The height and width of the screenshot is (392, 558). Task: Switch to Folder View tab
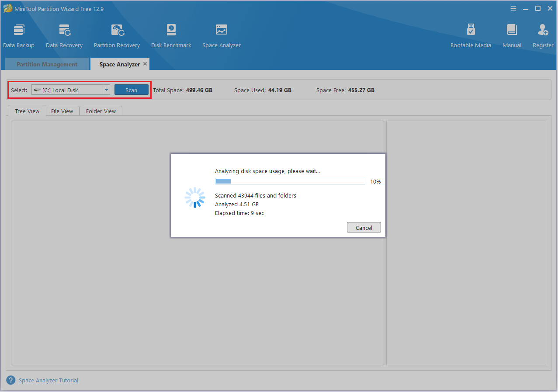(x=101, y=111)
